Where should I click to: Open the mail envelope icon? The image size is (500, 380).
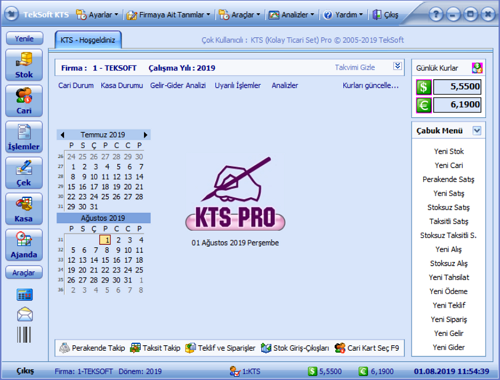25,314
